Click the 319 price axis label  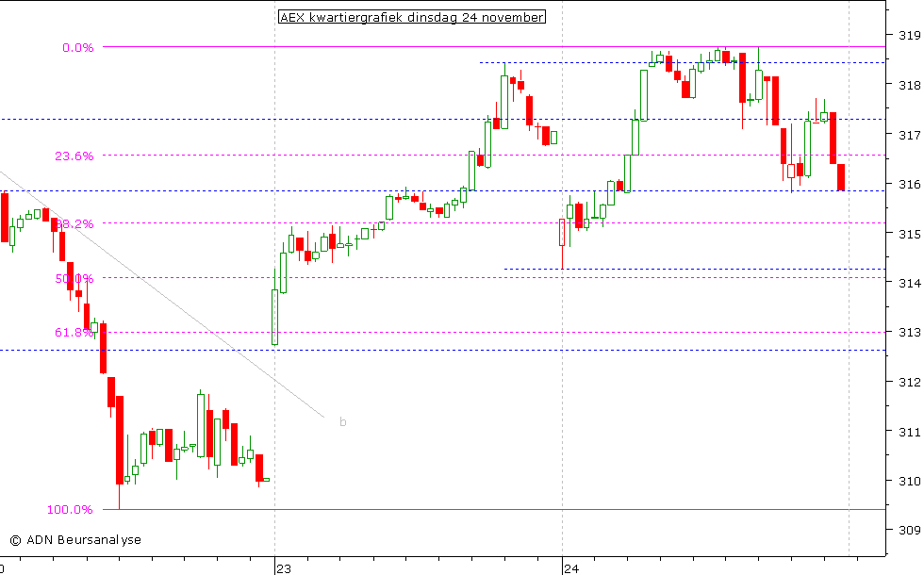[909, 36]
